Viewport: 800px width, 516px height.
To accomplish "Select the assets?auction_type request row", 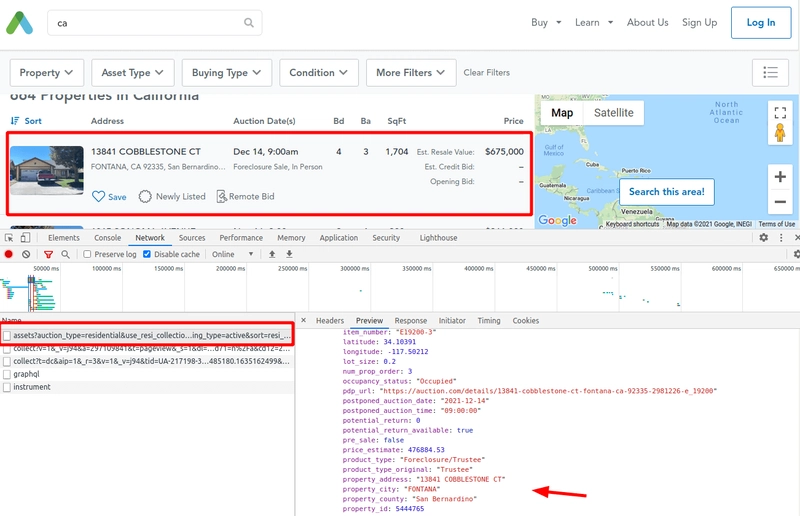I will click(147, 335).
